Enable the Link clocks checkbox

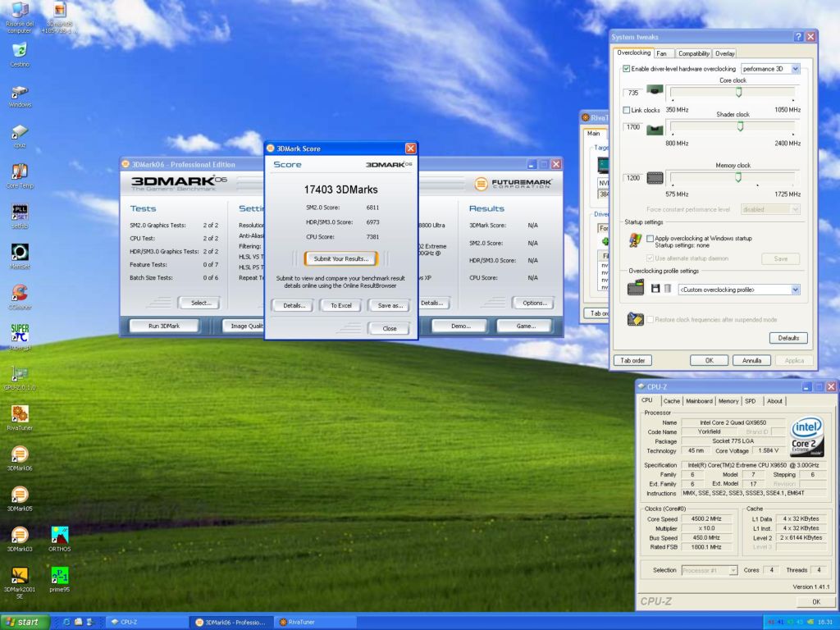626,110
